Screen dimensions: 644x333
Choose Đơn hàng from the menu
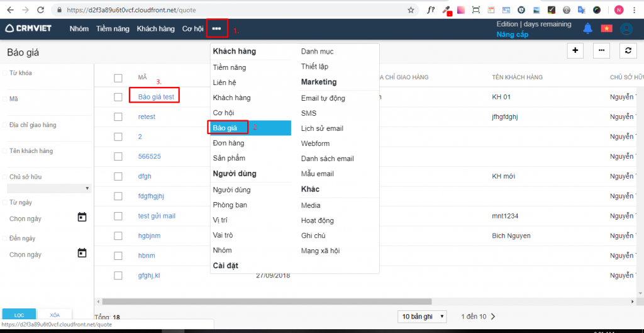[x=229, y=143]
